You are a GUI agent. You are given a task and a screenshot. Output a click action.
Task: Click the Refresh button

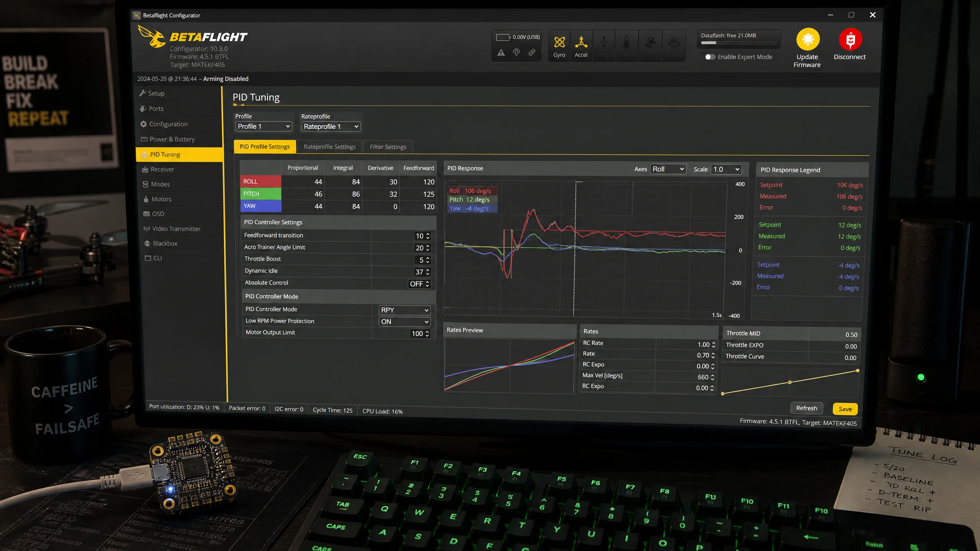[x=807, y=408]
